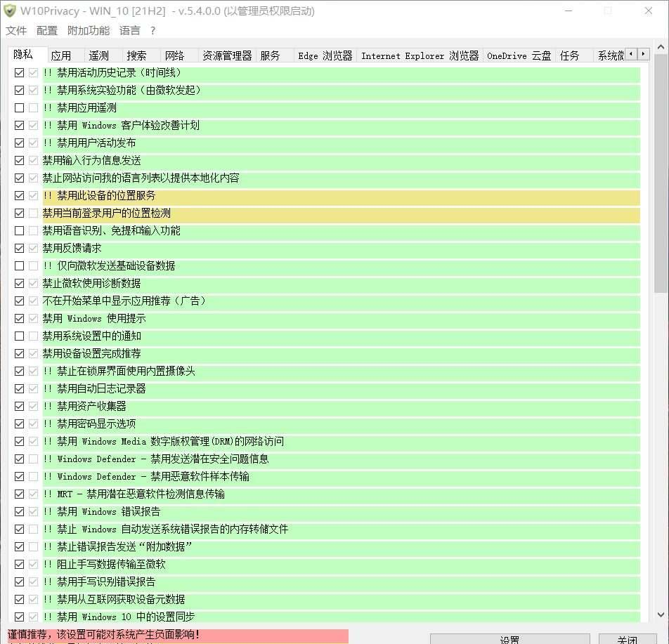Toggle 禁止在锁屏界面使用内置摄像头 checkbox
Screen dimensions: 669x644
click(x=19, y=372)
